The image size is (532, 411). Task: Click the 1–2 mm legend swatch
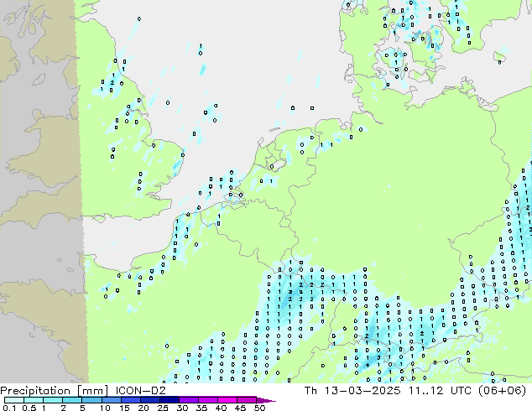[x=53, y=400]
